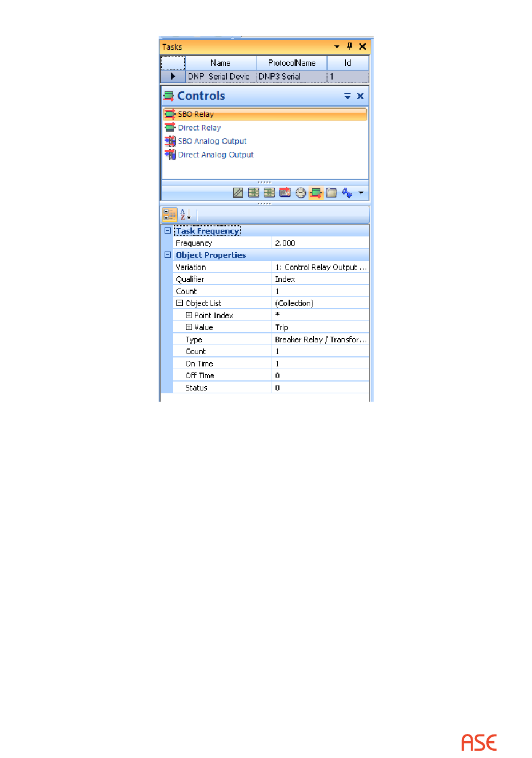Click the ProtocolName column header
Viewport: 532px width, 758px height.
coord(291,63)
